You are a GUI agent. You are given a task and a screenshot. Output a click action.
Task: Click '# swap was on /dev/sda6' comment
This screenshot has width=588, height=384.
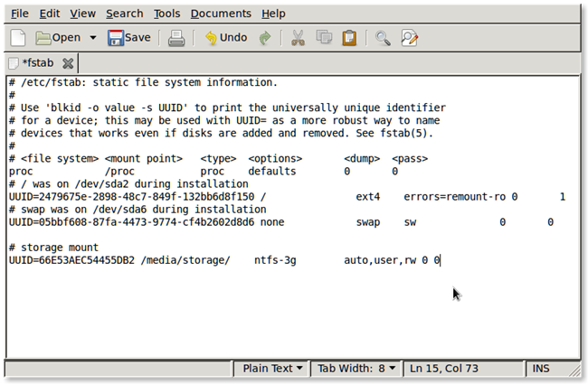coord(78,210)
